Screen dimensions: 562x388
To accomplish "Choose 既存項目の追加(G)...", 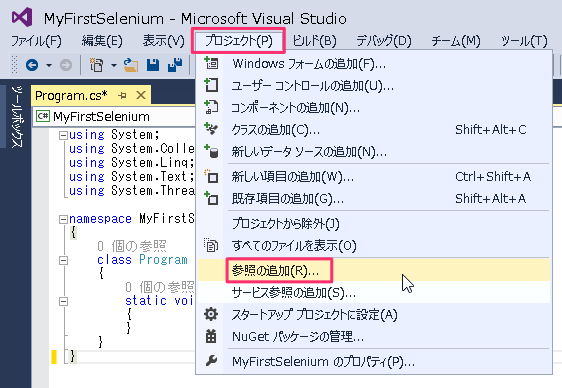I will 374,198.
